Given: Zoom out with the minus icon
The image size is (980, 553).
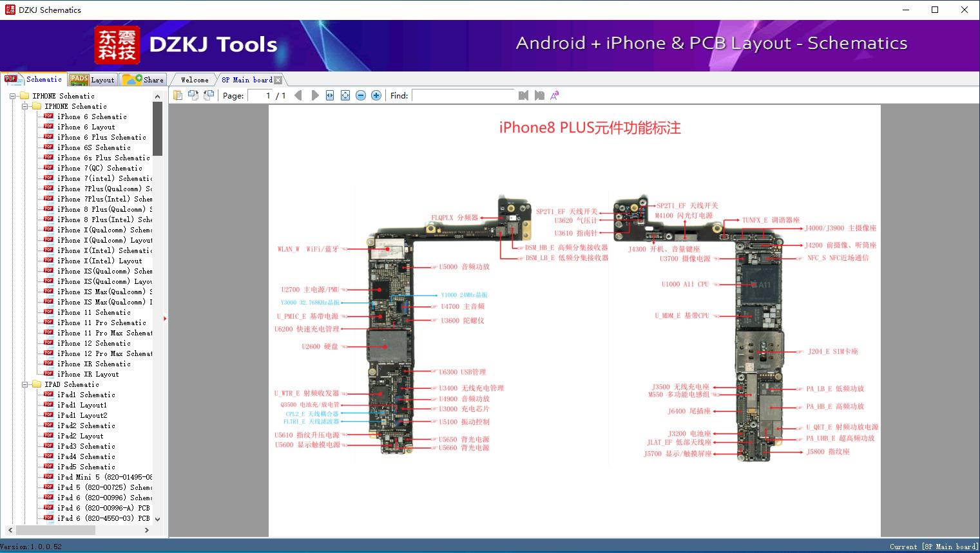Looking at the screenshot, I should point(361,95).
